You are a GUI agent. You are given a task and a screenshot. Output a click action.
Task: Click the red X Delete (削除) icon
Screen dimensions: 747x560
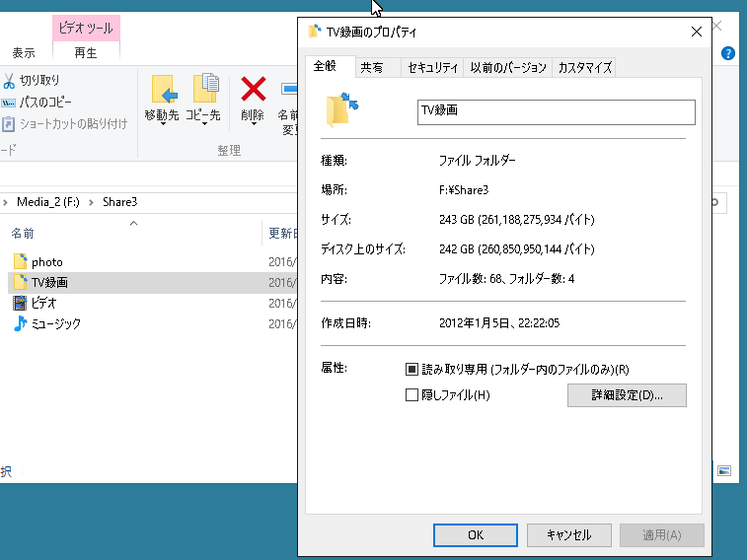253,90
